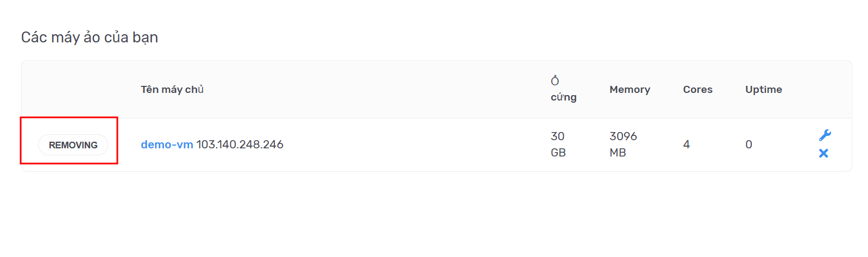Click the 3096 MB memory value
Screen dimensions: 868x257
click(x=623, y=145)
